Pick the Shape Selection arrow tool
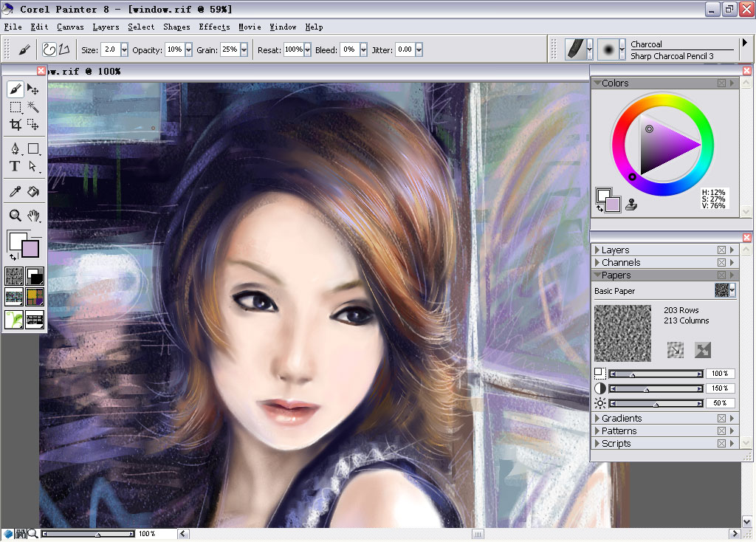Image resolution: width=756 pixels, height=542 pixels. 32,166
